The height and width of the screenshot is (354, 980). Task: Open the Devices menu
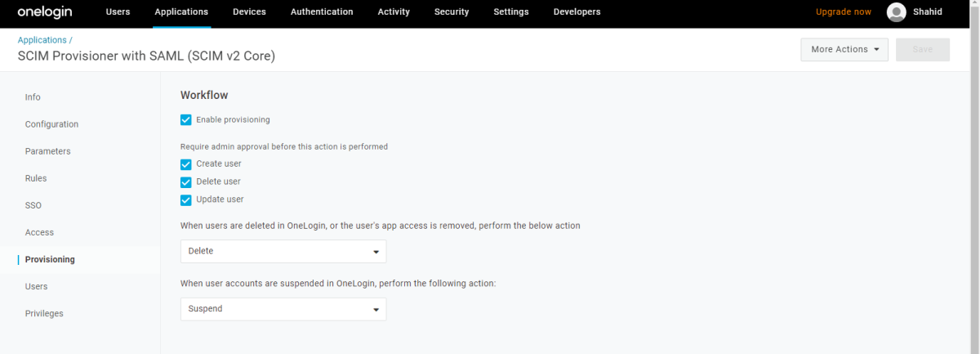click(249, 12)
